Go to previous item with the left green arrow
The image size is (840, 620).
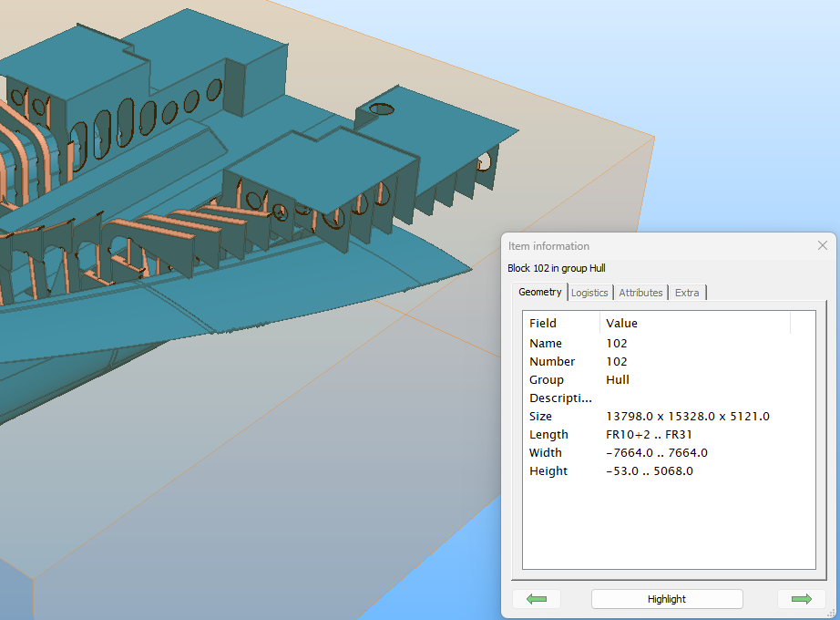pyautogui.click(x=537, y=599)
